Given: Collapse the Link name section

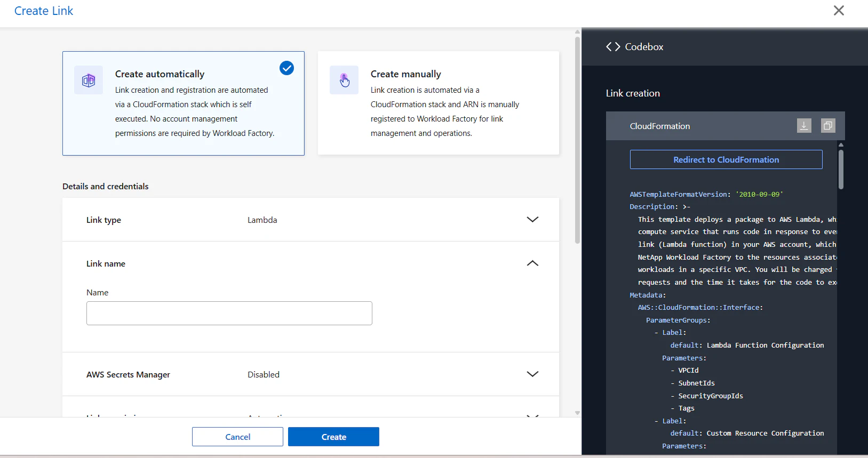Looking at the screenshot, I should [532, 263].
